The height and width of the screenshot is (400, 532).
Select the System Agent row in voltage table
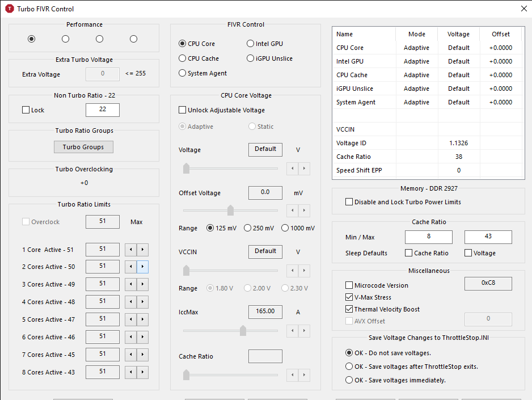click(x=429, y=102)
